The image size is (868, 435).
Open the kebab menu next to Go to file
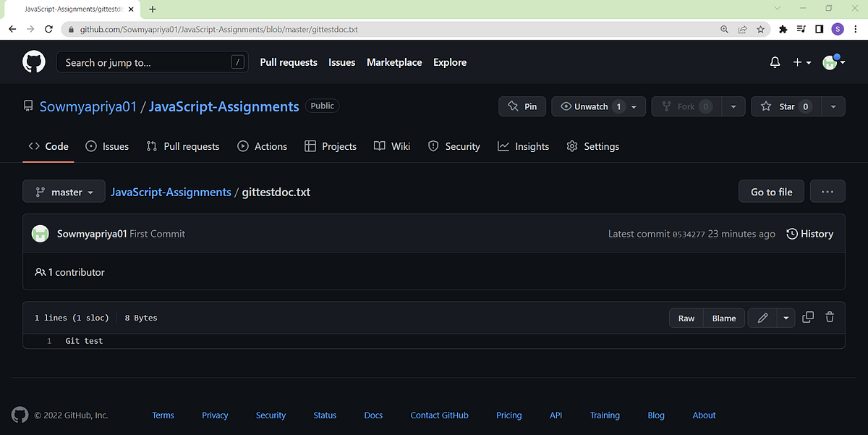pyautogui.click(x=827, y=191)
